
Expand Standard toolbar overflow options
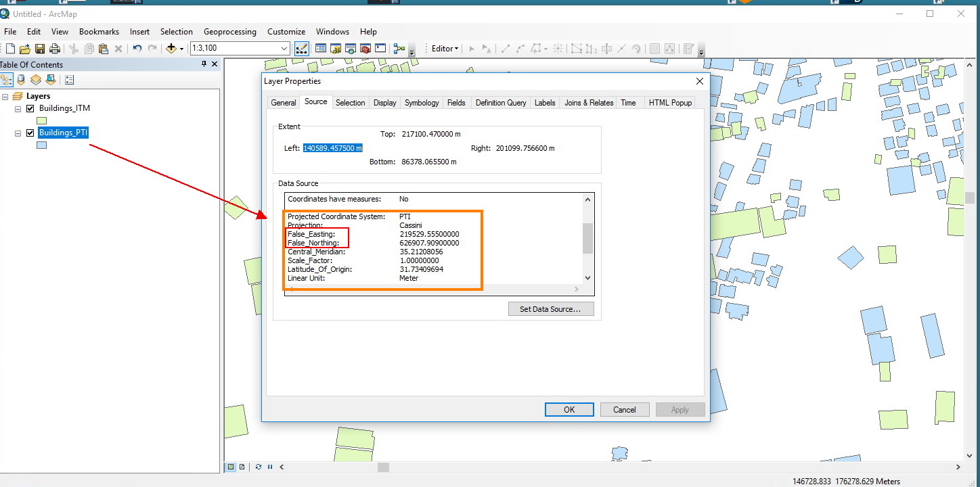pyautogui.click(x=413, y=49)
